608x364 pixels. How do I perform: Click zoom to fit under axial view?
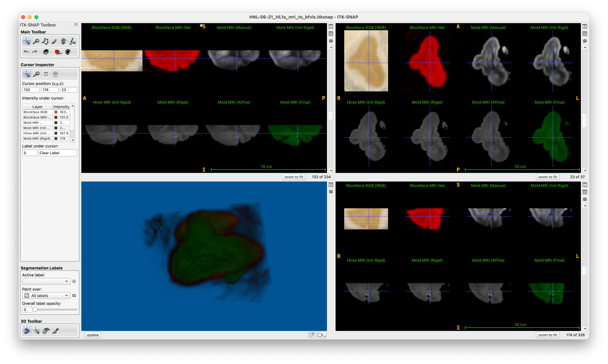547,177
